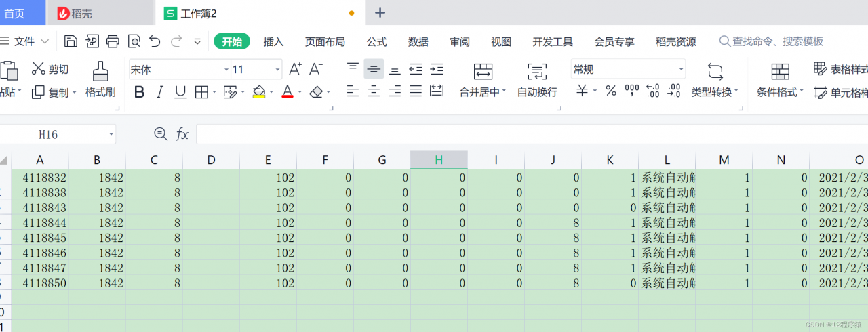868x332 pixels.
Task: Switch to the 公式 ribbon tab
Action: pyautogui.click(x=376, y=41)
